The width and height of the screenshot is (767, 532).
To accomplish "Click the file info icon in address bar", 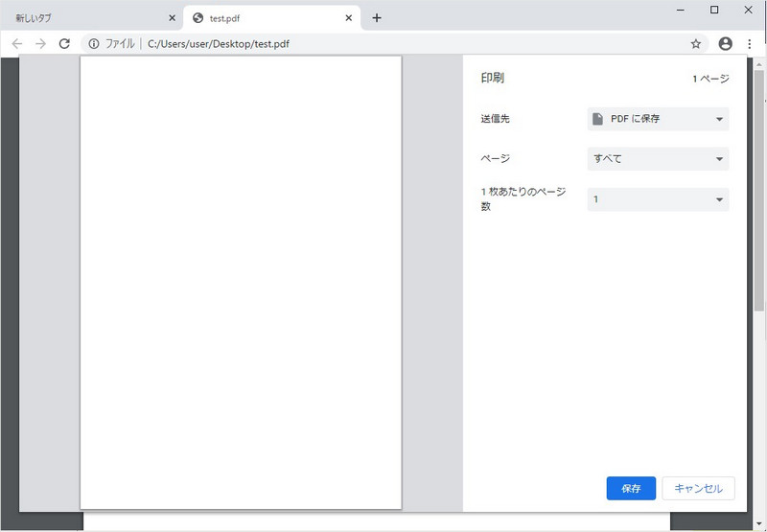I will [x=93, y=44].
